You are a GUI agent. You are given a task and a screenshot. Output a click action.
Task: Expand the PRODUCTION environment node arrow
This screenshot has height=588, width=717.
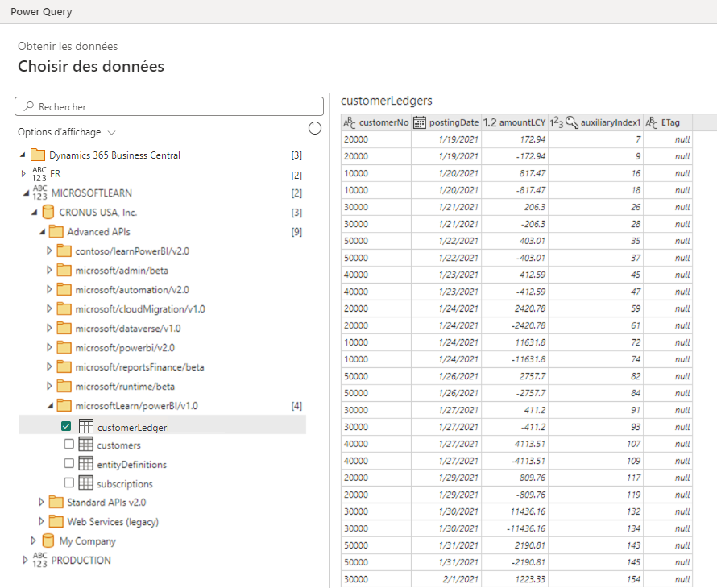(25, 560)
